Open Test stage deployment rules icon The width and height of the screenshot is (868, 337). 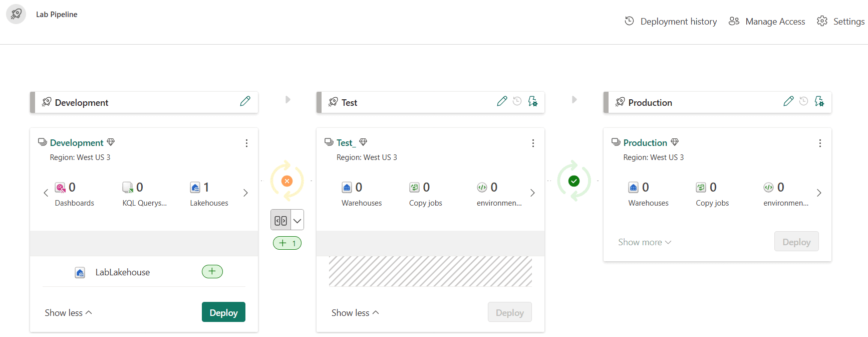click(533, 101)
